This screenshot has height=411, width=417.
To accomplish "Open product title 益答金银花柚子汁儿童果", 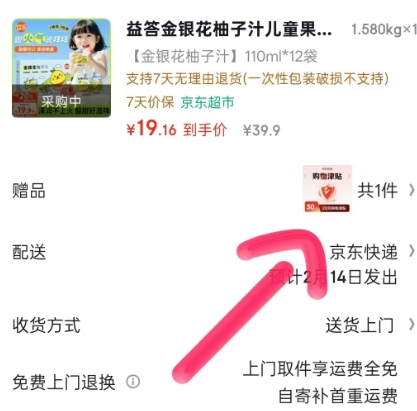I will tap(229, 29).
